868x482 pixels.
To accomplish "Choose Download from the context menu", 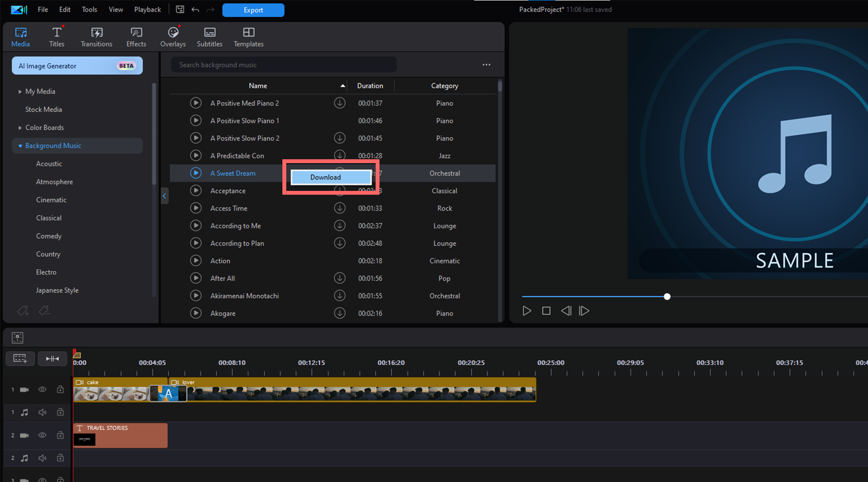I will pyautogui.click(x=331, y=177).
